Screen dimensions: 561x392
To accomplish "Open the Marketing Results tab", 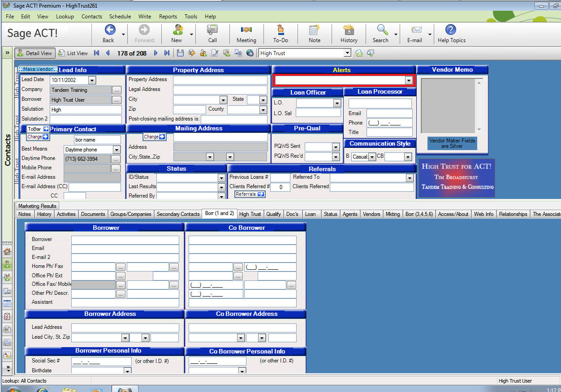I will [x=38, y=206].
